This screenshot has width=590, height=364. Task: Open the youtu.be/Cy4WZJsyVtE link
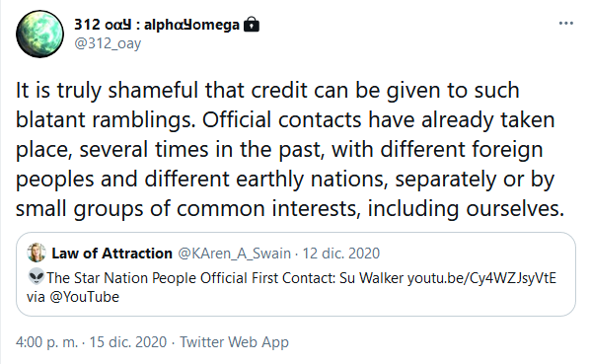point(481,278)
